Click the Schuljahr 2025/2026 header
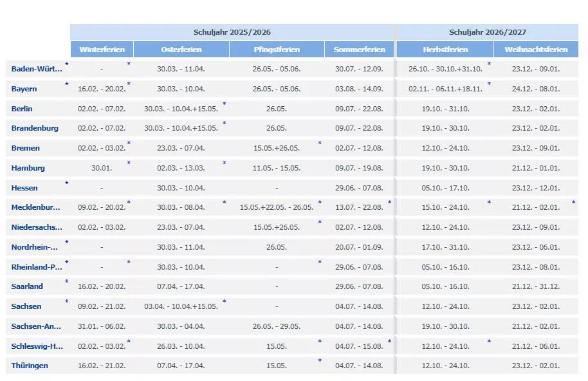588x381 pixels. [232, 32]
